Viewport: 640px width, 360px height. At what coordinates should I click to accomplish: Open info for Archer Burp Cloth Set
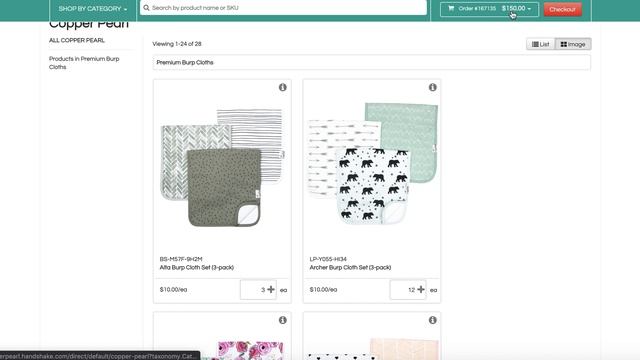point(433,87)
